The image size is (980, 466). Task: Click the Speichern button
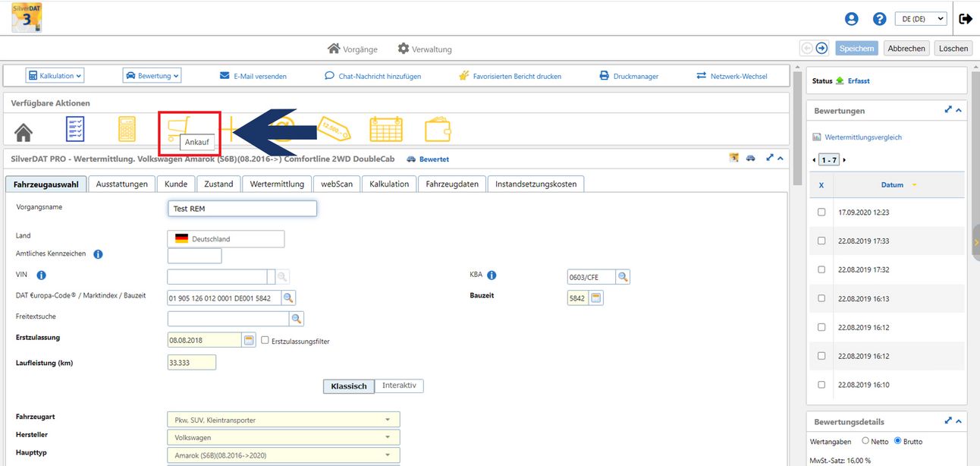(856, 48)
